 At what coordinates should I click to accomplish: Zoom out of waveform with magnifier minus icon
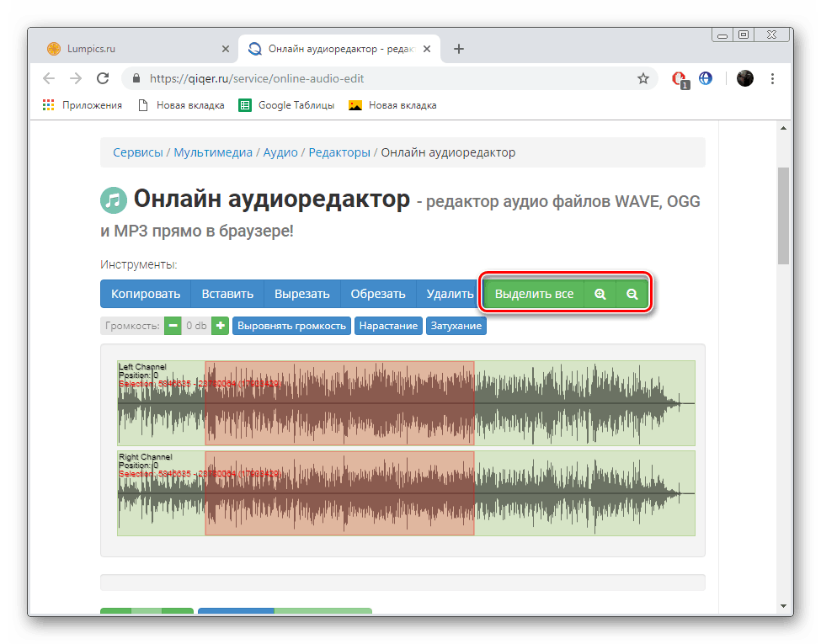coord(632,294)
